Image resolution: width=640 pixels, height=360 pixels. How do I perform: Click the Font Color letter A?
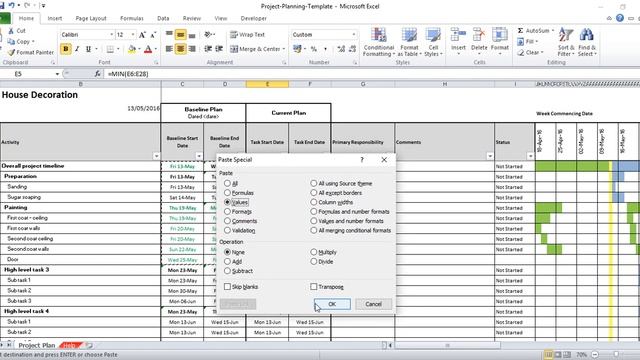[x=148, y=49]
